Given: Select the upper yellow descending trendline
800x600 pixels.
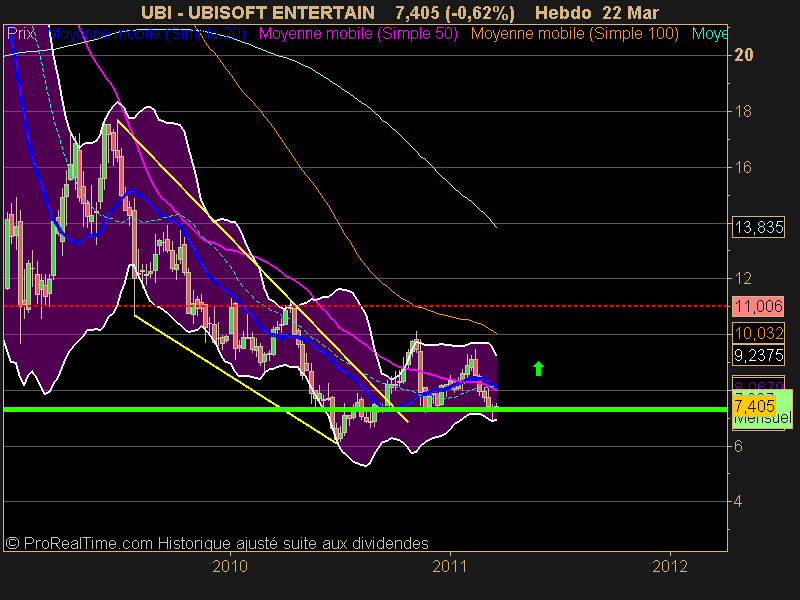Looking at the screenshot, I should pos(263,271).
